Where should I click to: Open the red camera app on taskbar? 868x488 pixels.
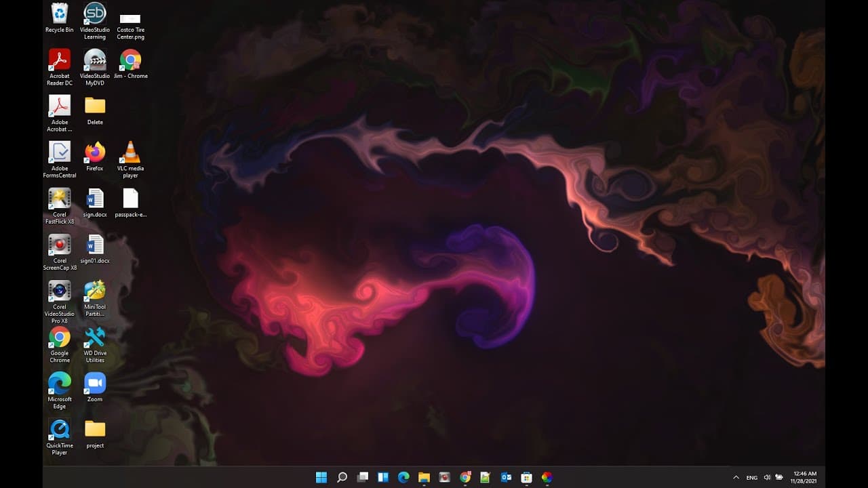coord(444,477)
